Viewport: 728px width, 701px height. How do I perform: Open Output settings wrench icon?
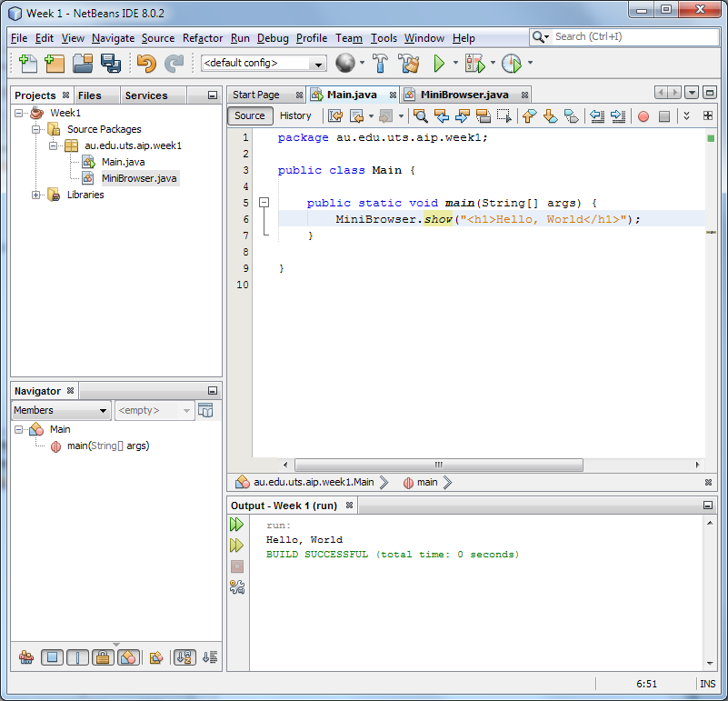click(236, 586)
